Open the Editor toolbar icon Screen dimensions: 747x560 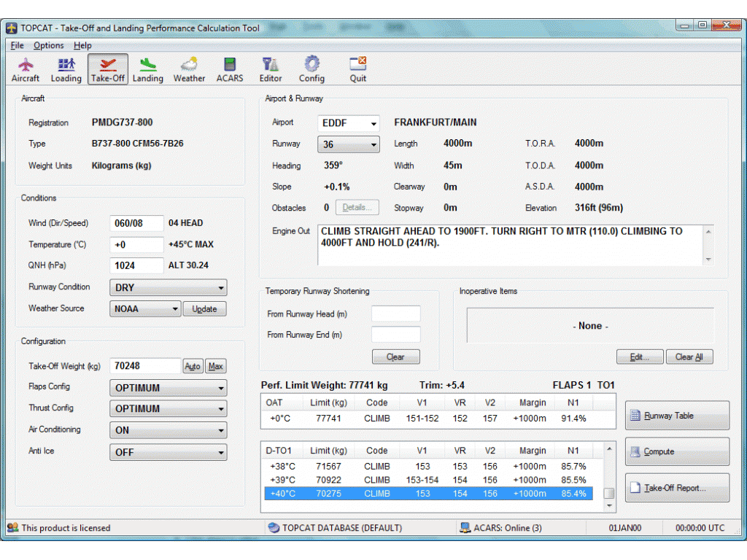(271, 69)
